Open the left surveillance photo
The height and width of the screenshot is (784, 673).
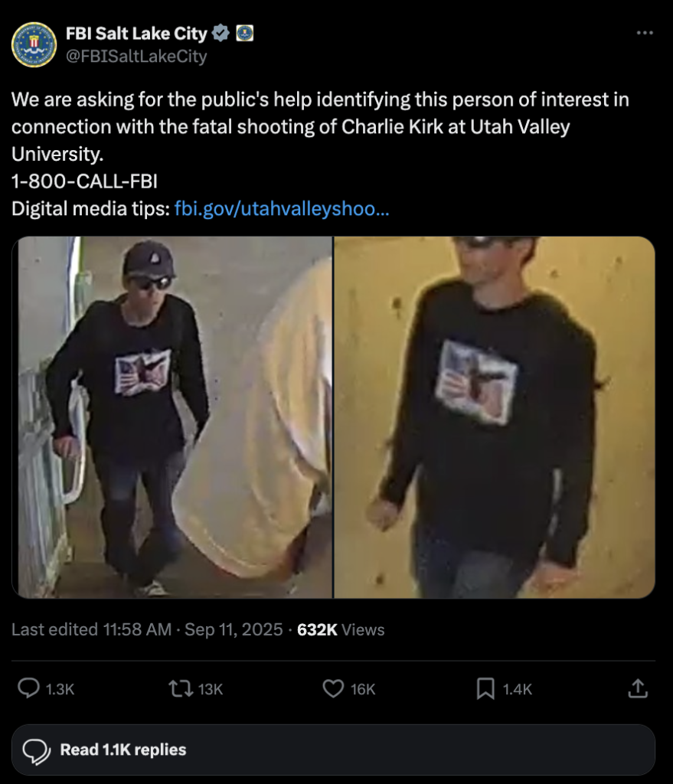click(172, 417)
